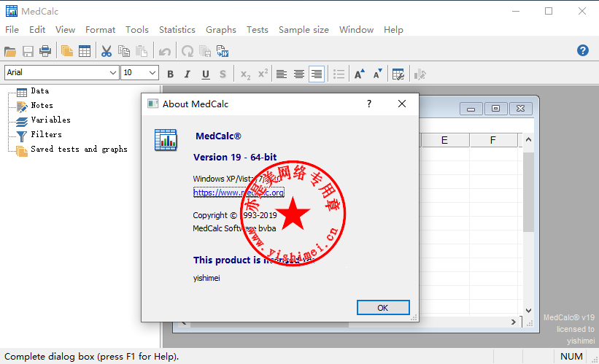Toggle Bold formatting button

pos(171,74)
